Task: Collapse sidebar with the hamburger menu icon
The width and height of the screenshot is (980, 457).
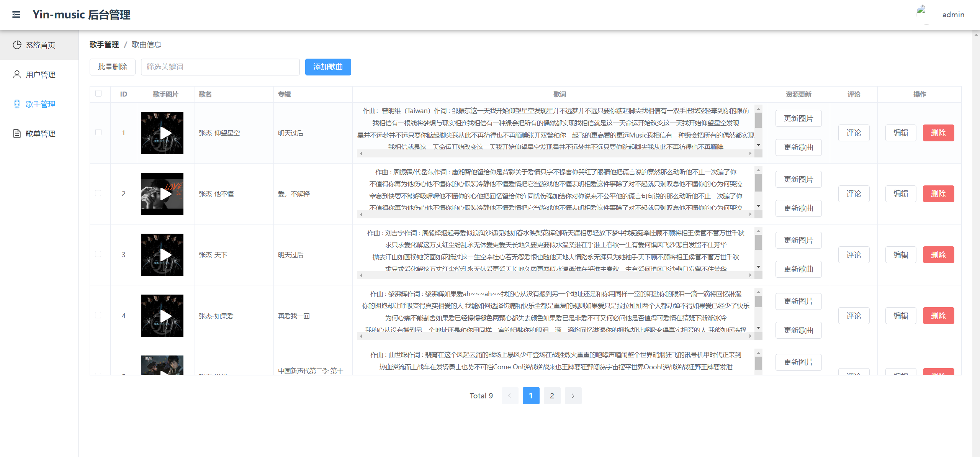Action: coord(16,15)
